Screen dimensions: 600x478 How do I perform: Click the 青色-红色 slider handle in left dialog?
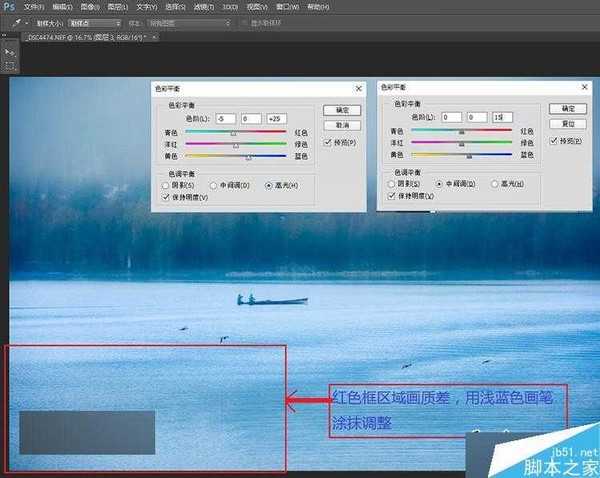point(233,133)
